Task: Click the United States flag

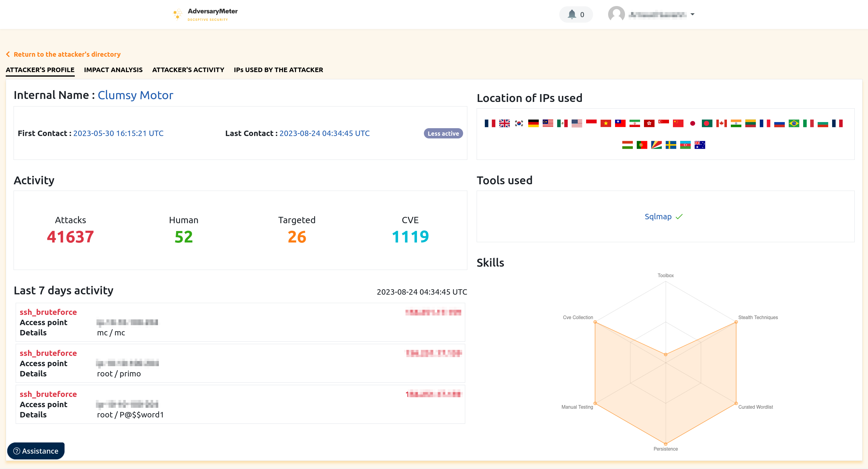Action: (577, 123)
